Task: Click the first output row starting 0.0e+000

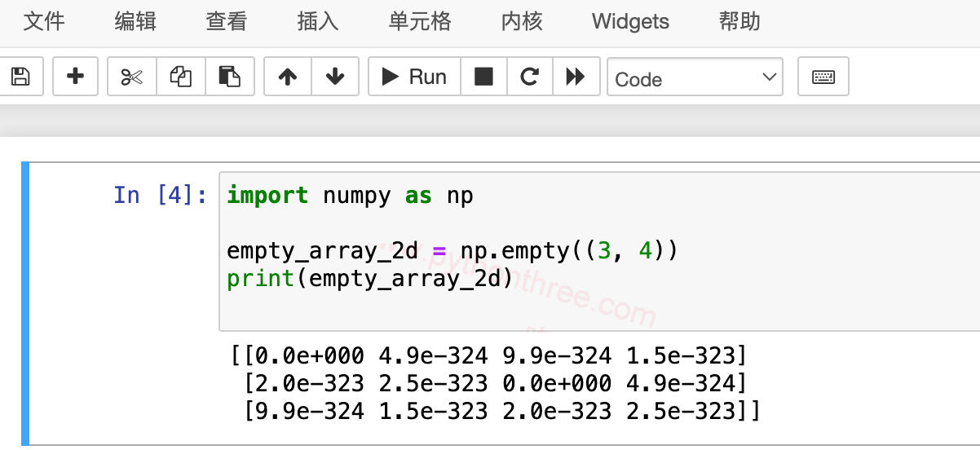Action: [488, 355]
